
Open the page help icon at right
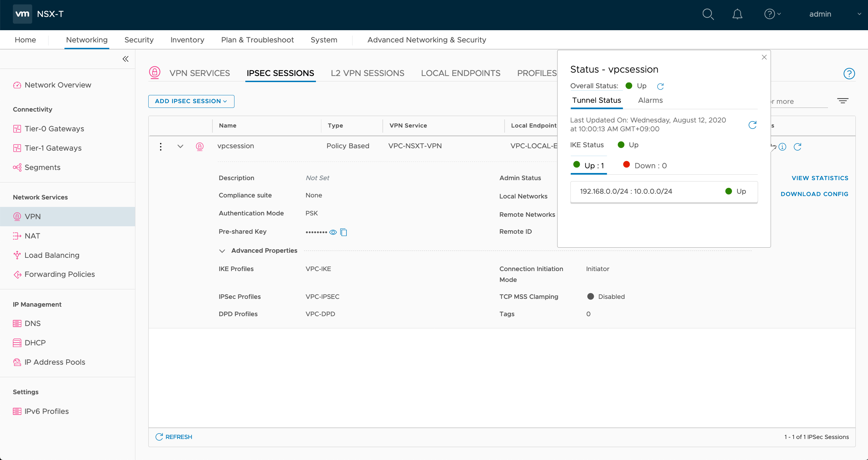point(849,73)
